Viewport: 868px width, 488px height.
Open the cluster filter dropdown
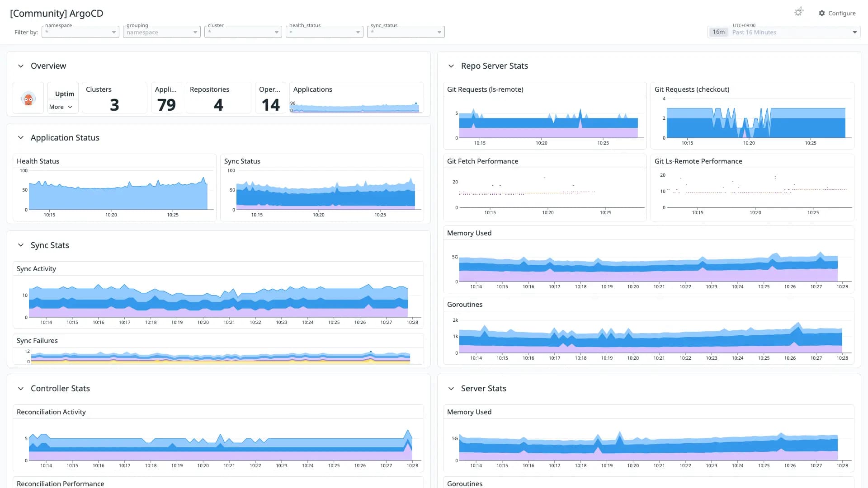pyautogui.click(x=243, y=32)
